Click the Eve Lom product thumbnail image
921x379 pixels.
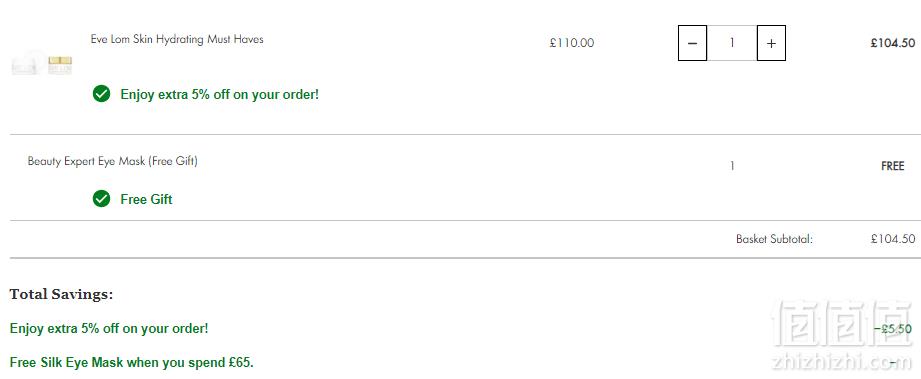[x=42, y=63]
